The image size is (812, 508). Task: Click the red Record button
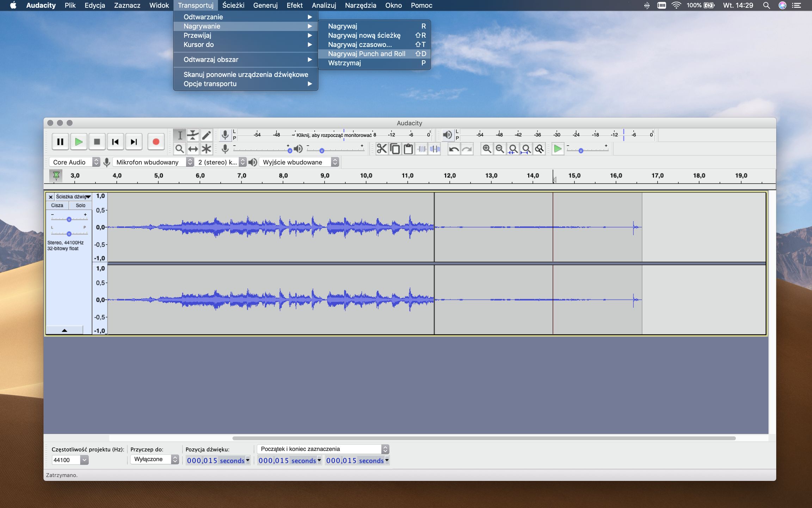pos(156,142)
